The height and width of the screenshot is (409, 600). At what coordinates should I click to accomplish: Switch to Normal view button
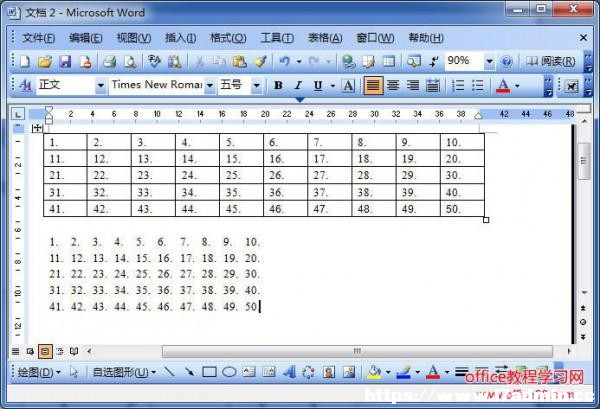click(x=16, y=351)
